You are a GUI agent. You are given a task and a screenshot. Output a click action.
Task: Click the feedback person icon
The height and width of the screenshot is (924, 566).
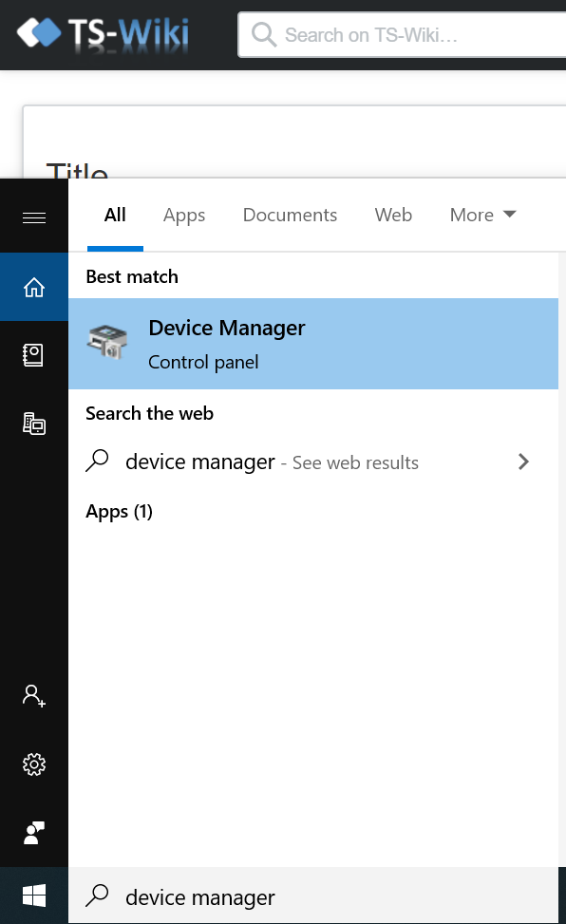[33, 833]
